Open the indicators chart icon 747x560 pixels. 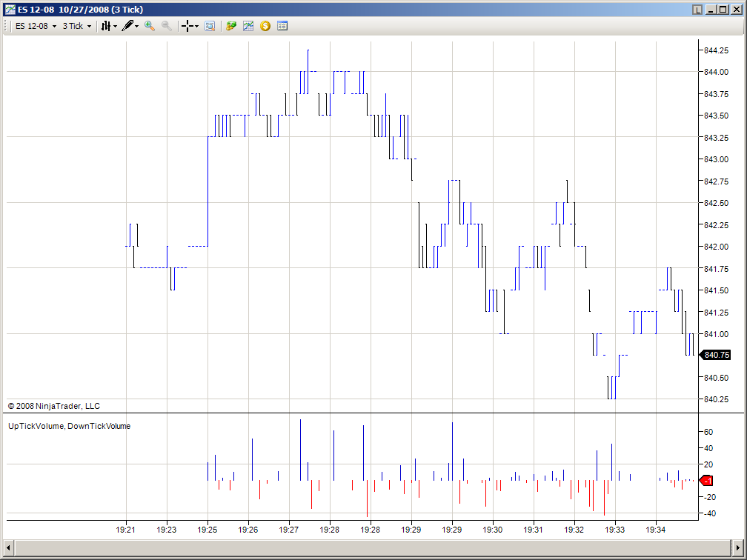coord(248,26)
